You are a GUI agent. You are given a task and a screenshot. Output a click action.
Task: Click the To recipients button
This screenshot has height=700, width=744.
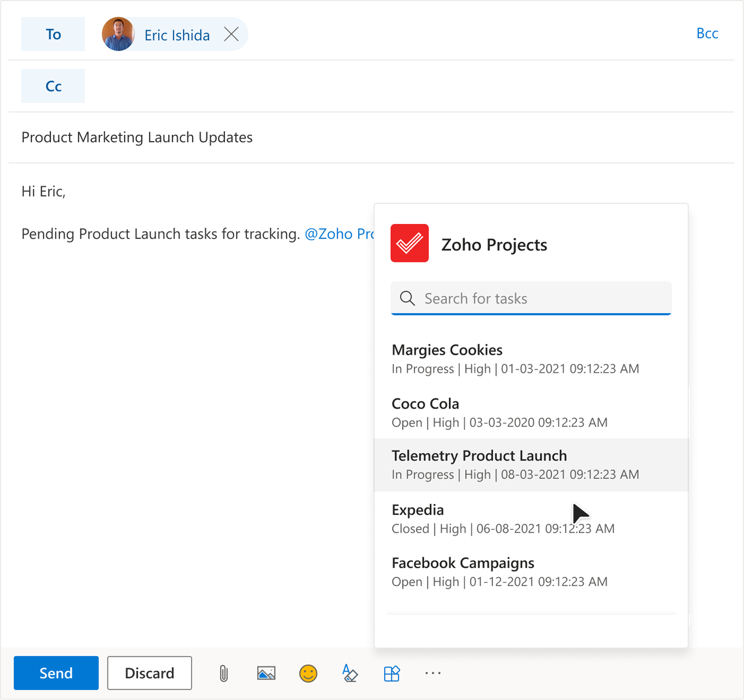click(x=53, y=34)
